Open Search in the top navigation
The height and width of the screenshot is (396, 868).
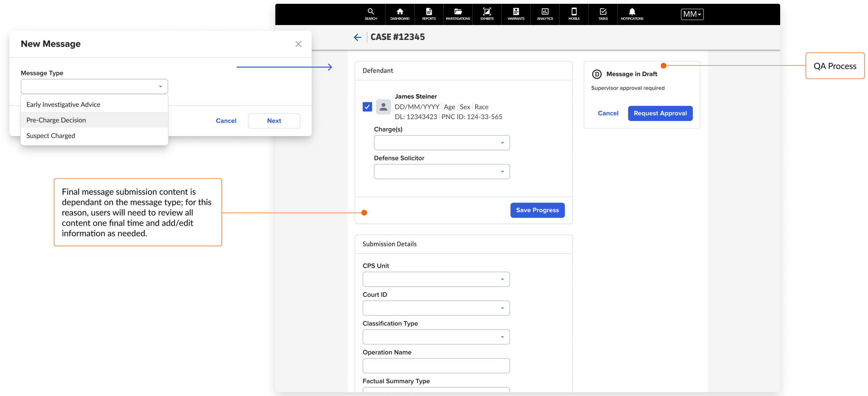pos(370,14)
